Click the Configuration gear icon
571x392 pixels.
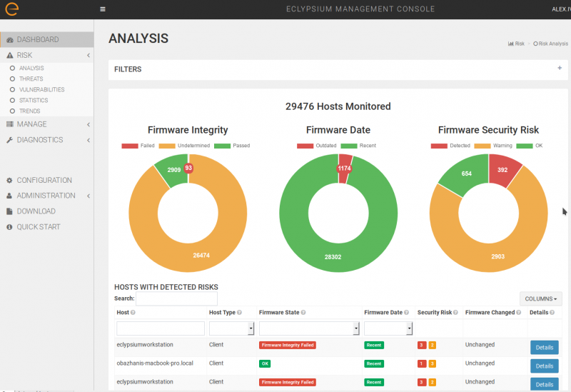point(9,181)
